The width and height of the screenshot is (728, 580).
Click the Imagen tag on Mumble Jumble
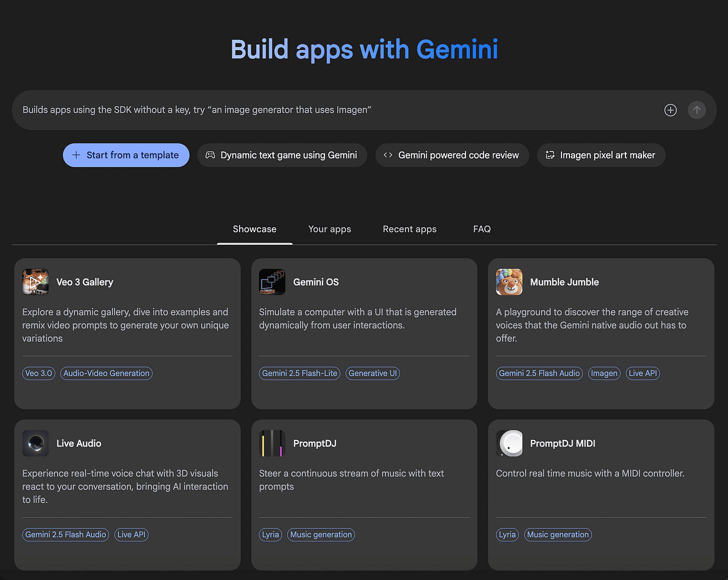(x=604, y=373)
